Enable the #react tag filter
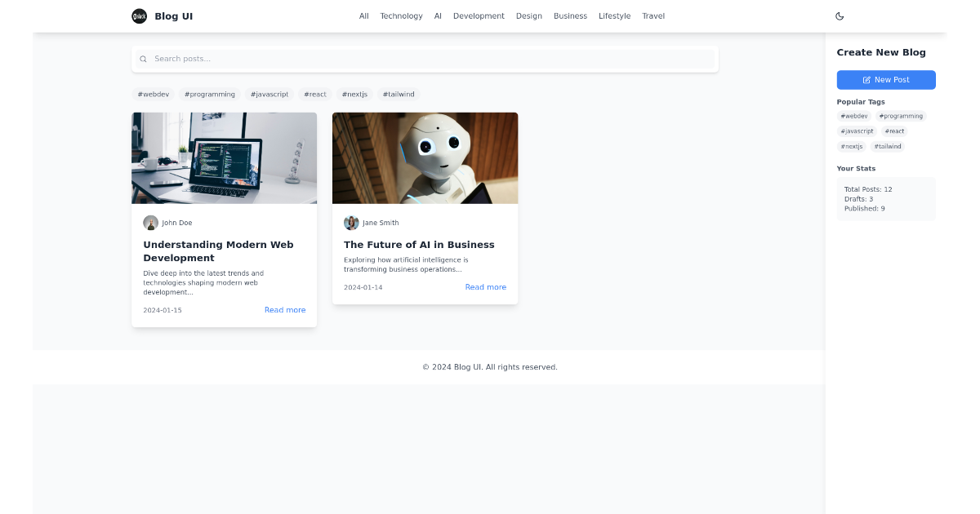The height and width of the screenshot is (514, 980). tap(314, 94)
